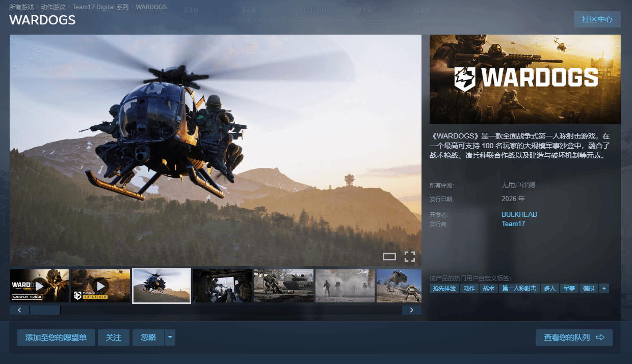This screenshot has width=632, height=364.
Task: Select the 多人 tag
Action: click(549, 288)
